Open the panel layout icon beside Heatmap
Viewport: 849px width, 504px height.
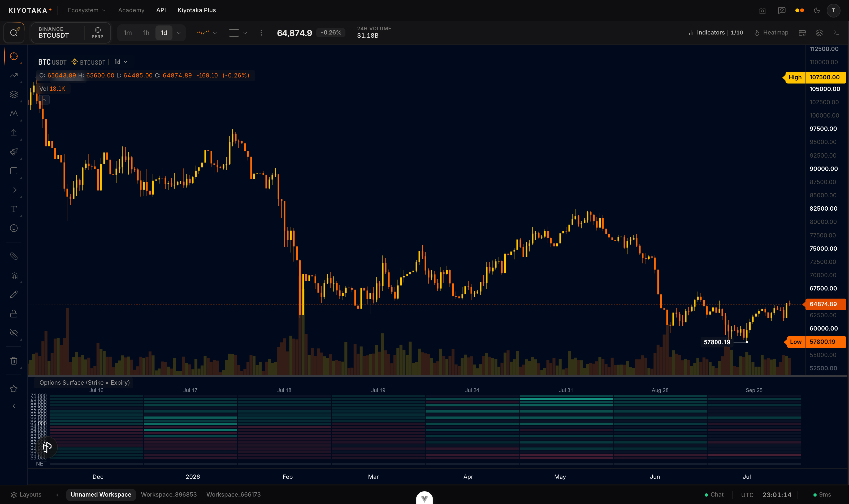click(802, 33)
